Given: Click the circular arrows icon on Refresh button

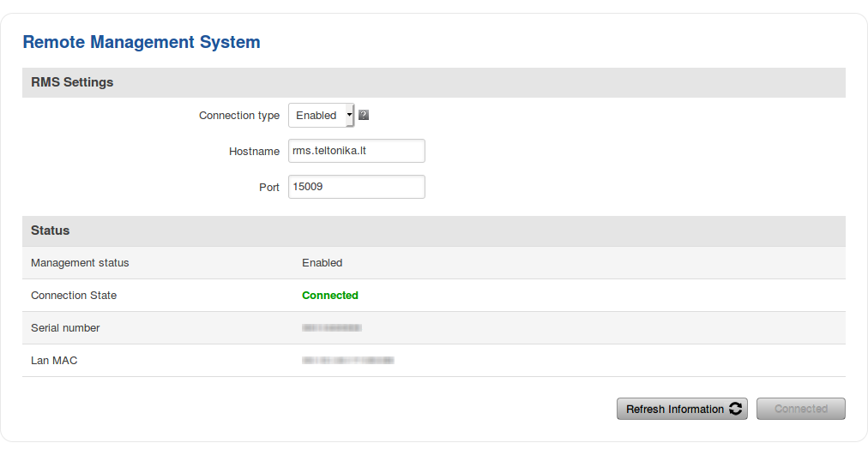Looking at the screenshot, I should pos(735,409).
